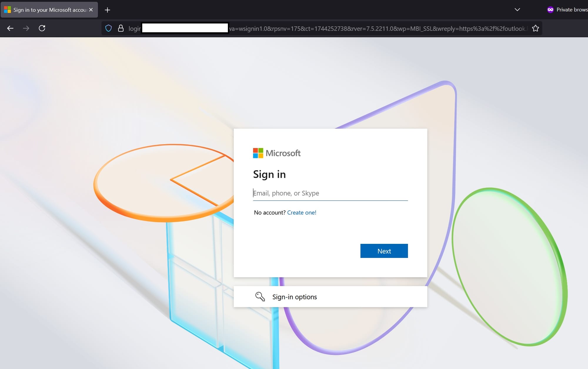Click the tracking protection shield icon
The height and width of the screenshot is (369, 588).
tap(108, 28)
